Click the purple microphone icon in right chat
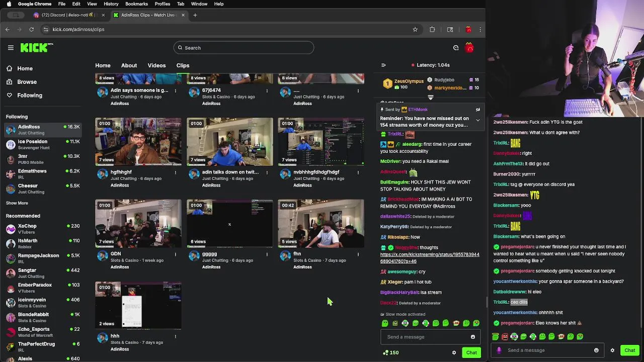 coord(499,350)
